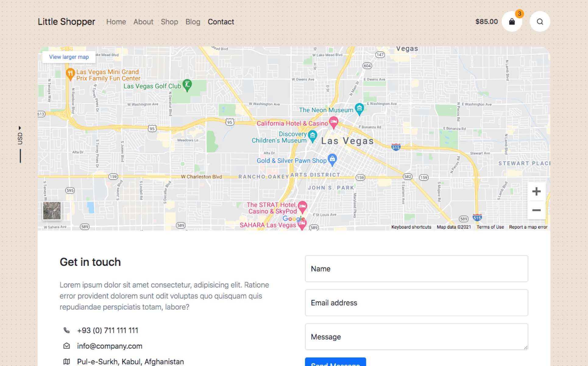This screenshot has height=366, width=588.
Task: Click the Little Shopper logo
Action: (66, 22)
